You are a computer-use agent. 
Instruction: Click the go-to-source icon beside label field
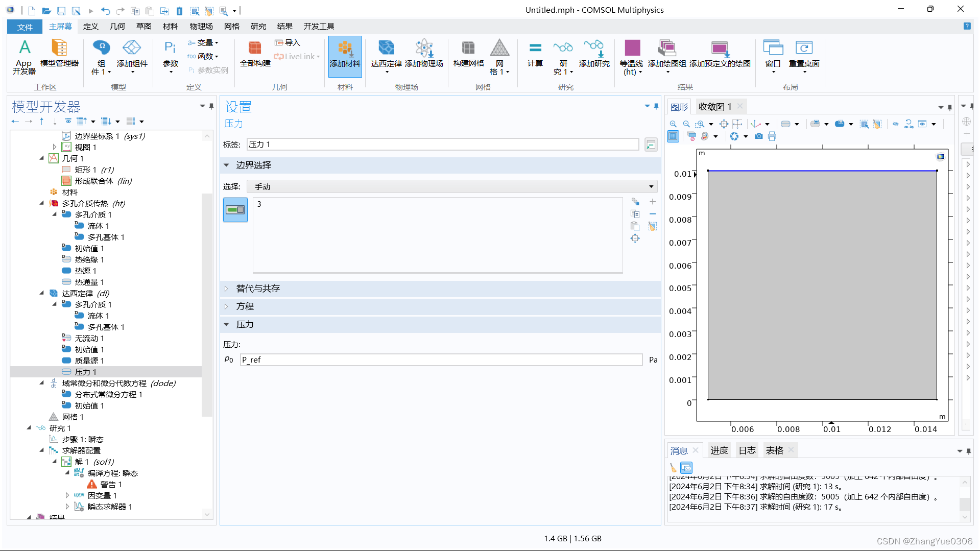point(651,145)
